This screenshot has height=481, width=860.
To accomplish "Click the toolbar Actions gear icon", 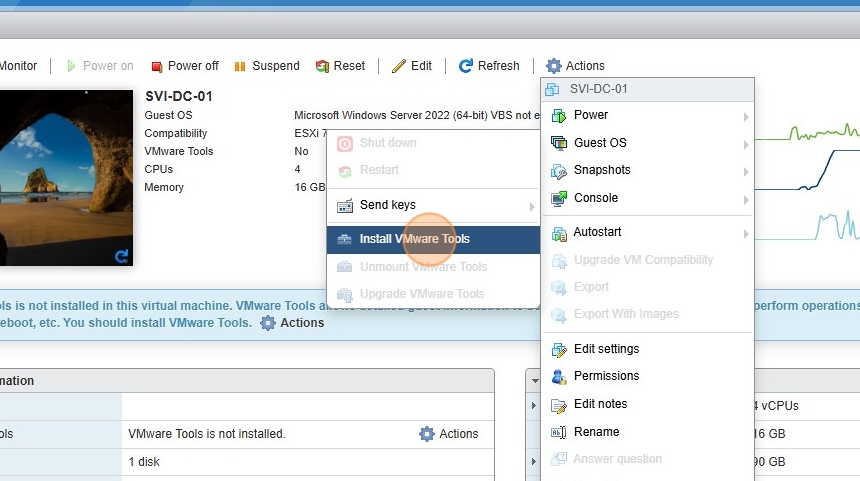I will (x=553, y=66).
